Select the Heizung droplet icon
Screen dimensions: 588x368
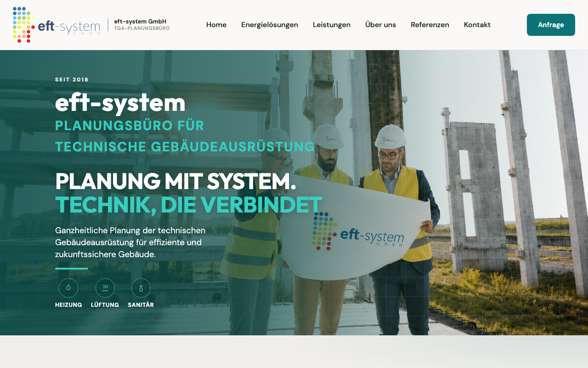tap(68, 288)
